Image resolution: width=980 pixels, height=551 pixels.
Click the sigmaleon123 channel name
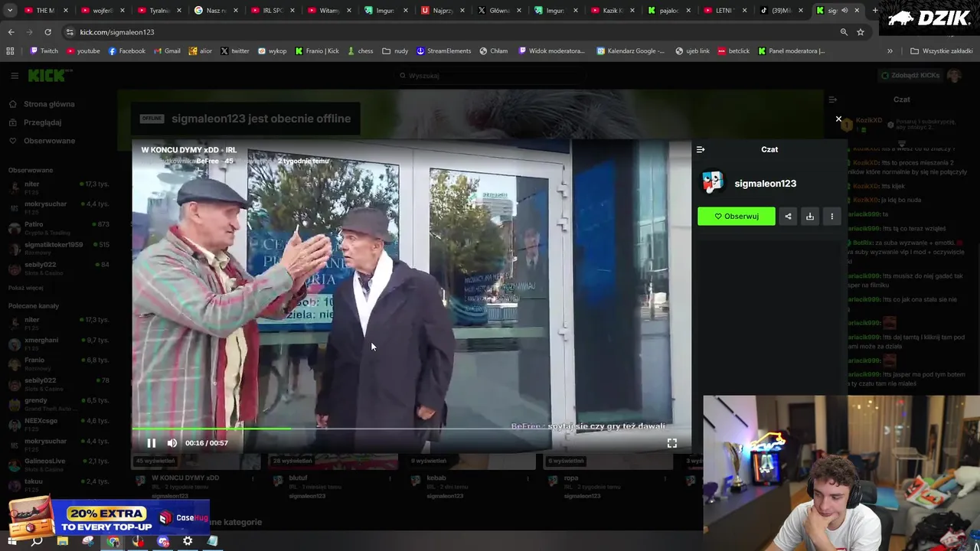(765, 184)
